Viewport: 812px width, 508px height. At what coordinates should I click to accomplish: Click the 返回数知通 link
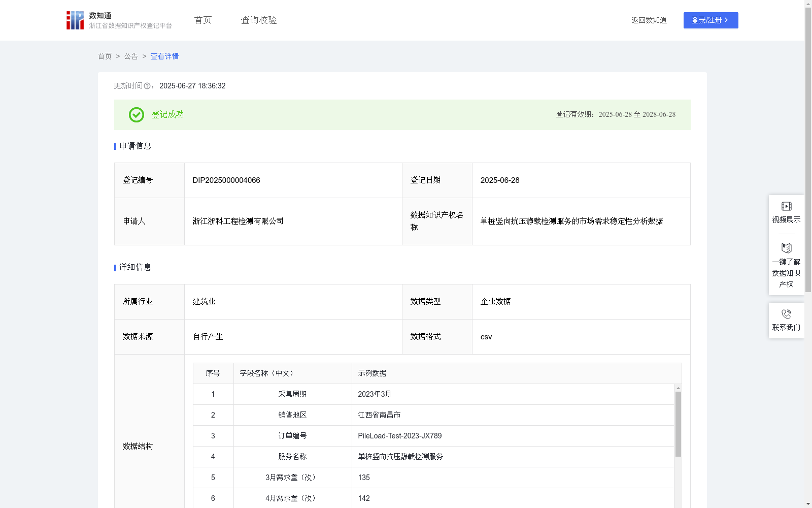[x=649, y=20]
